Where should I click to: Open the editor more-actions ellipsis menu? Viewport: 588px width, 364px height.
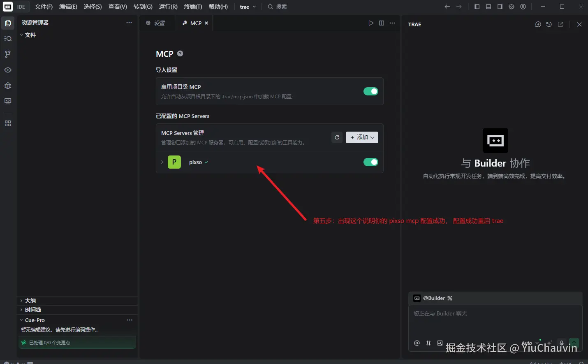click(x=392, y=23)
